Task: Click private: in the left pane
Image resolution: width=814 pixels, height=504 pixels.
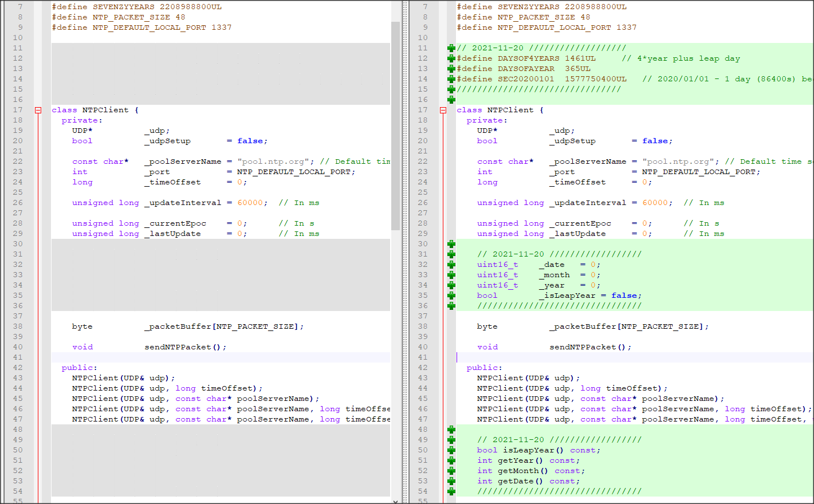Action: [82, 120]
